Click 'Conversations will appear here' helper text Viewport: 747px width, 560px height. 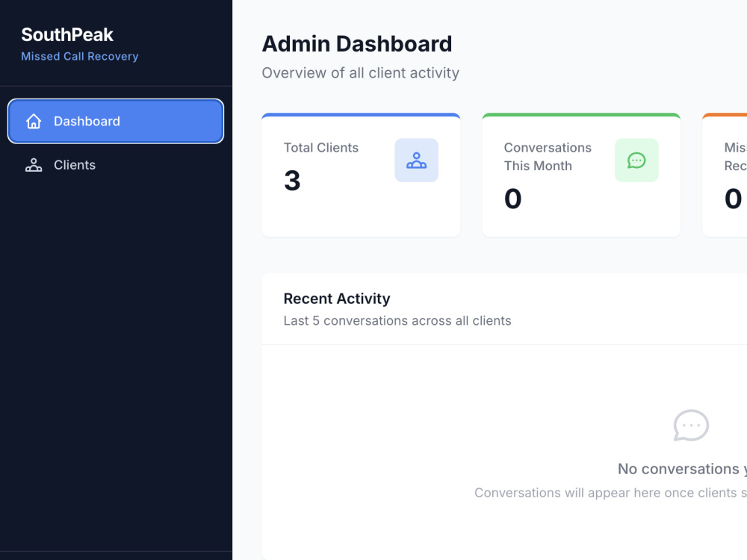[x=611, y=493]
